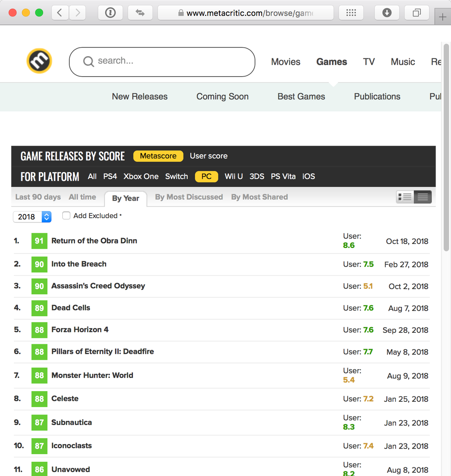Select the Metascore sort tab
Viewport: 451px width, 476px height.
158,156
